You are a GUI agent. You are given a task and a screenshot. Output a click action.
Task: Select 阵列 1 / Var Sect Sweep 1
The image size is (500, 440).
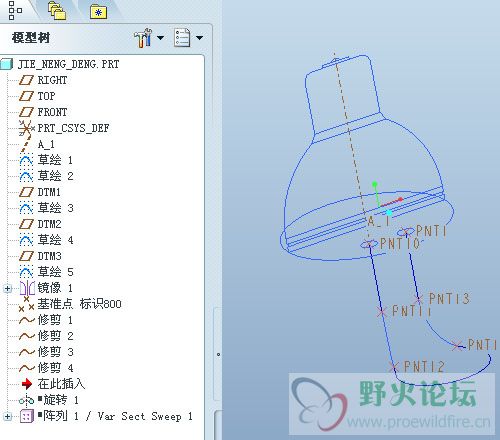point(115,416)
